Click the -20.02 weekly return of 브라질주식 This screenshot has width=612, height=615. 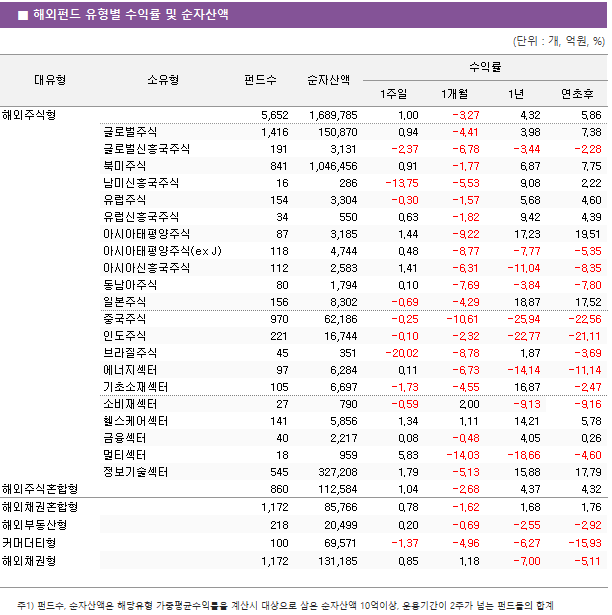pyautogui.click(x=402, y=353)
